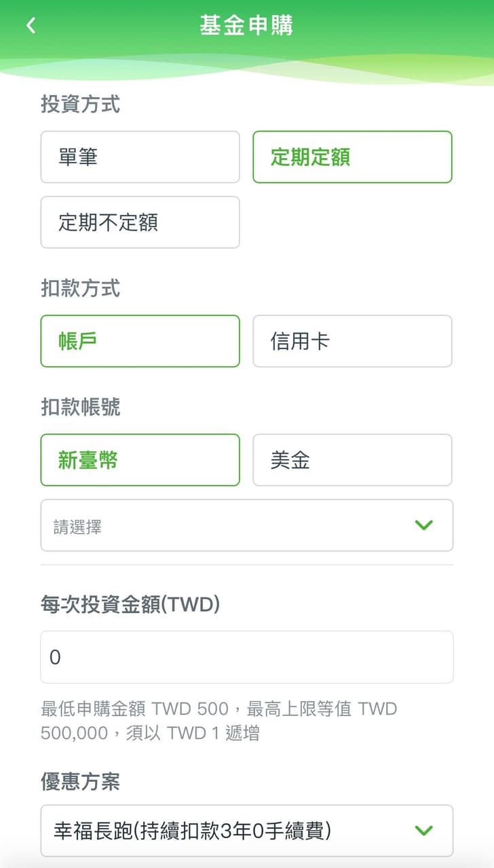Open the 優惠方案 promotion plan dropdown
This screenshot has width=494, height=868.
coord(247,830)
